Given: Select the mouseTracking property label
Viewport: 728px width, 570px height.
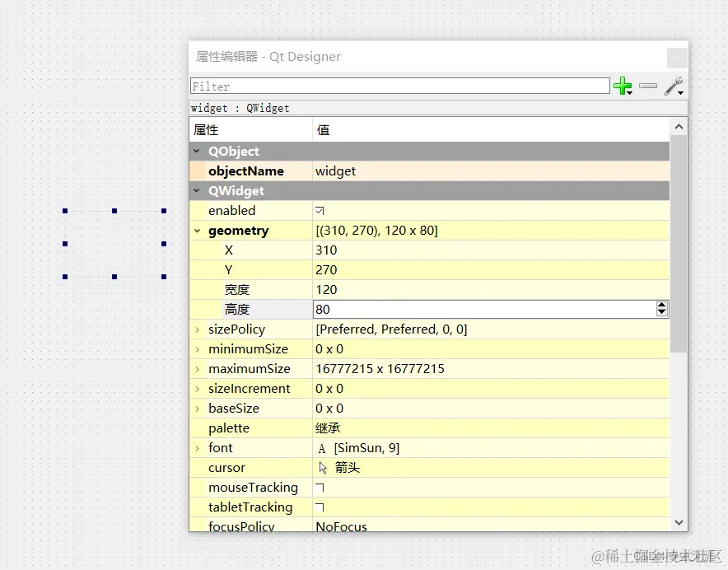Looking at the screenshot, I should point(253,488).
